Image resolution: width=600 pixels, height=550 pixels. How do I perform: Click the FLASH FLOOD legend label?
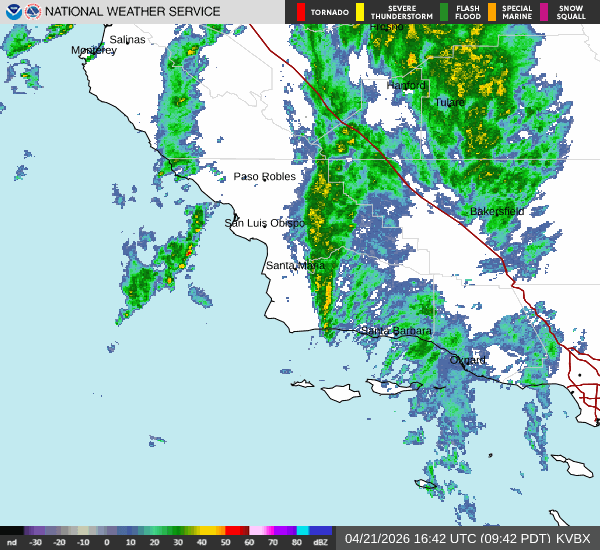pyautogui.click(x=468, y=12)
